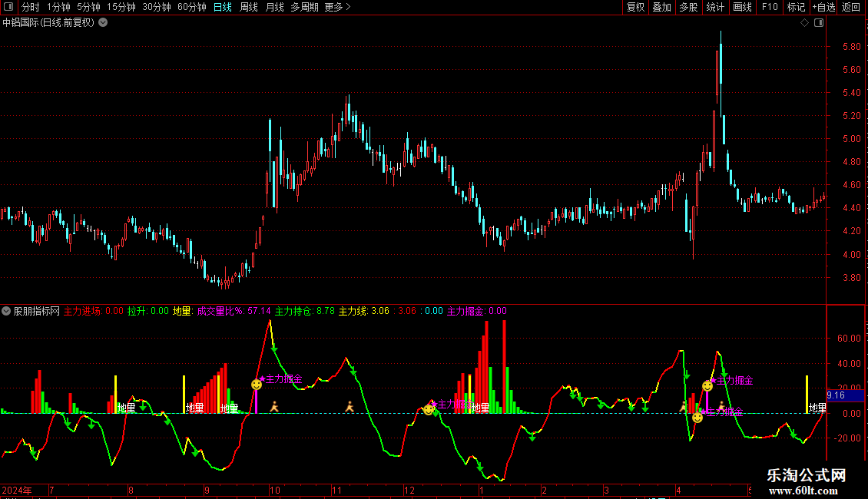868x499 pixels.
Task: Expand the 中铝国际 stock title dropdown
Action: (x=104, y=23)
